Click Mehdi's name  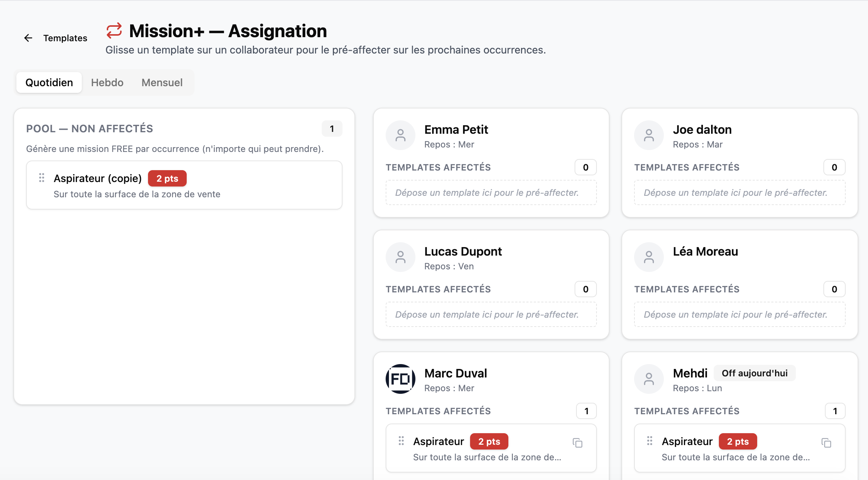(690, 373)
